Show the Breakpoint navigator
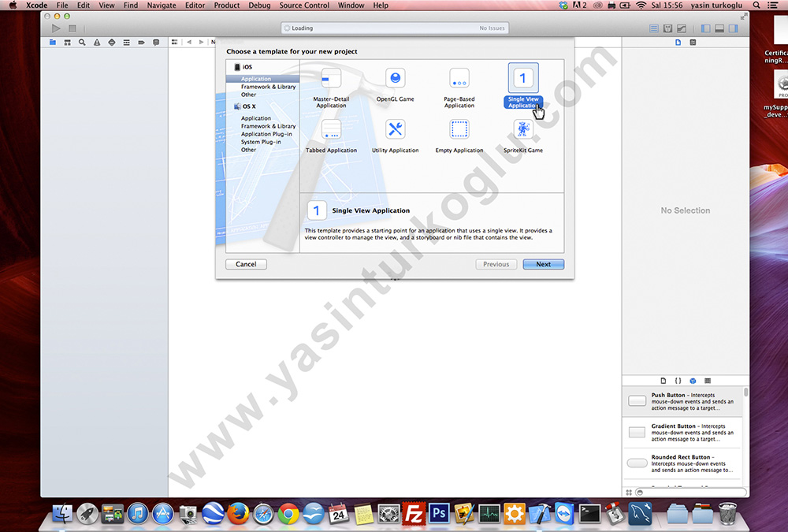The height and width of the screenshot is (532, 788). (x=141, y=43)
